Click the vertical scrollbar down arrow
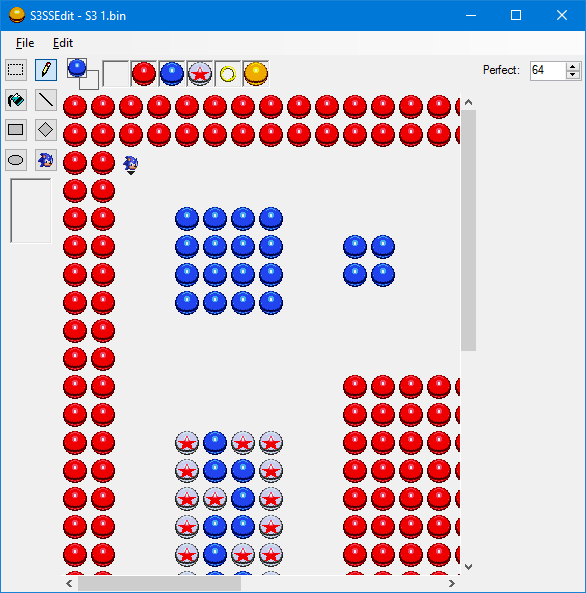 point(468,567)
